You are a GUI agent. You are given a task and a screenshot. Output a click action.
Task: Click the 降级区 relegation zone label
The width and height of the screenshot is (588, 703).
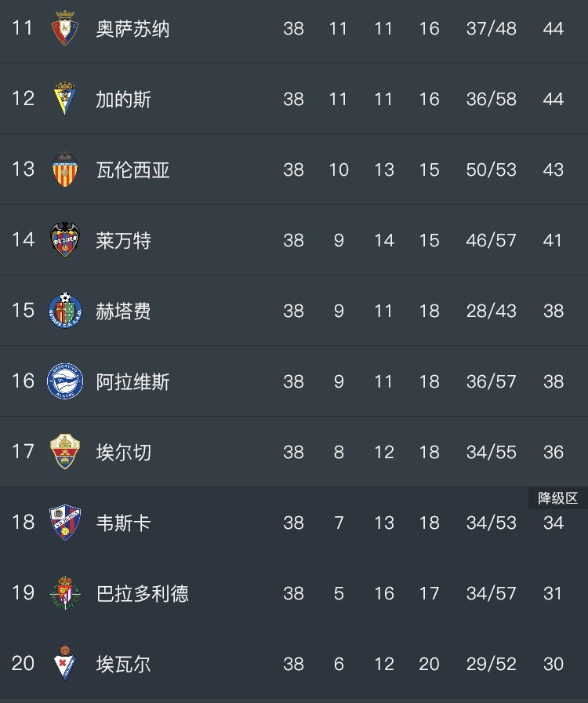(x=557, y=498)
